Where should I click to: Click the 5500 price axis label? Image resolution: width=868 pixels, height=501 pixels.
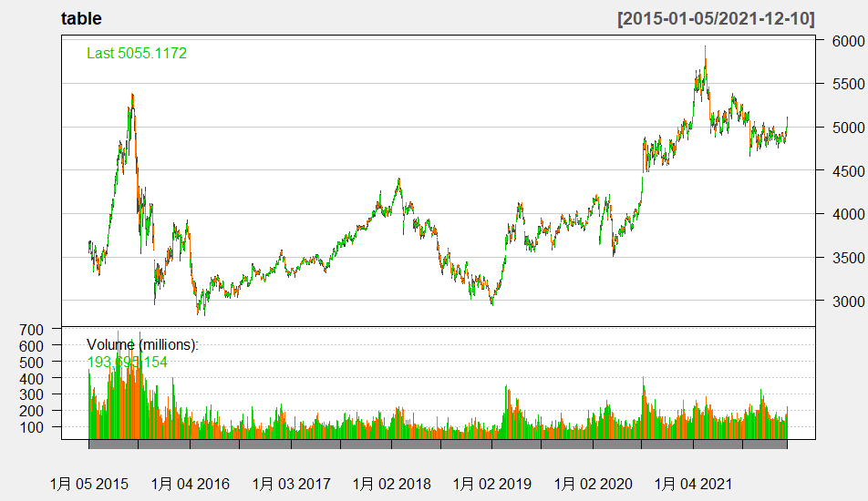click(848, 84)
